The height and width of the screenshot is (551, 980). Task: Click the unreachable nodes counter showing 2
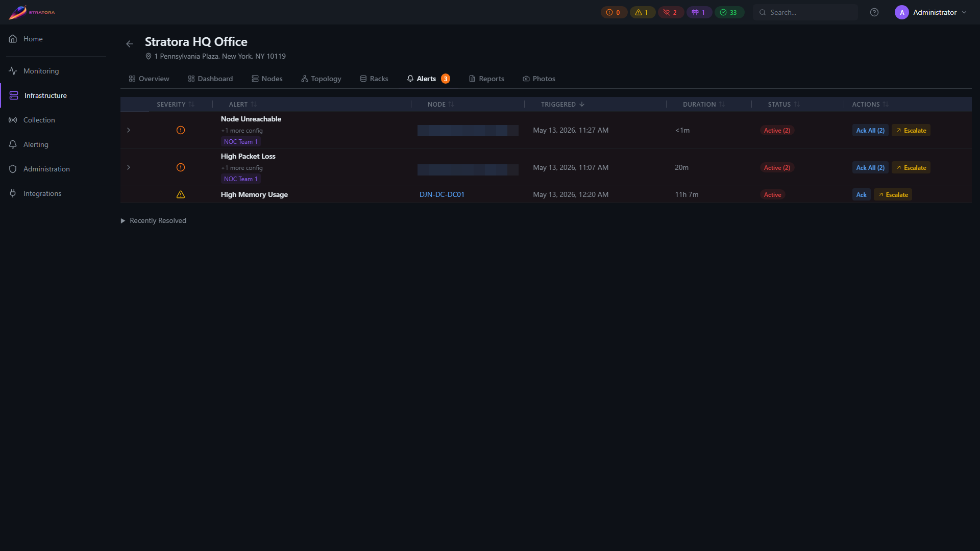pos(671,12)
